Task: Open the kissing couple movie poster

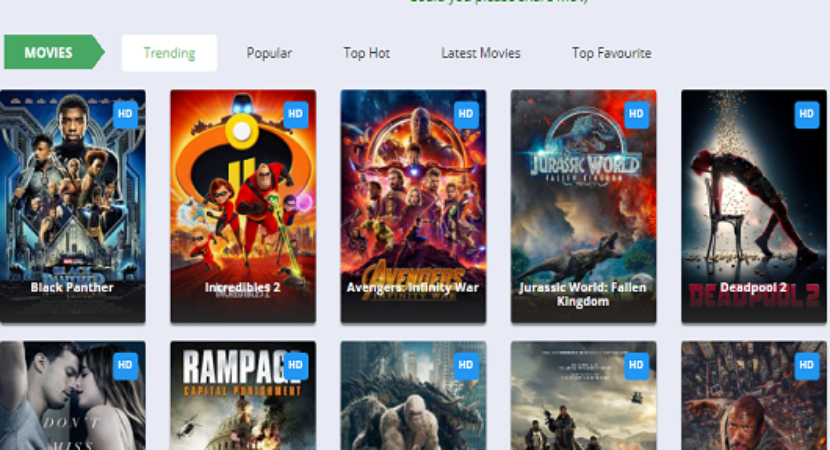Action: [x=73, y=395]
